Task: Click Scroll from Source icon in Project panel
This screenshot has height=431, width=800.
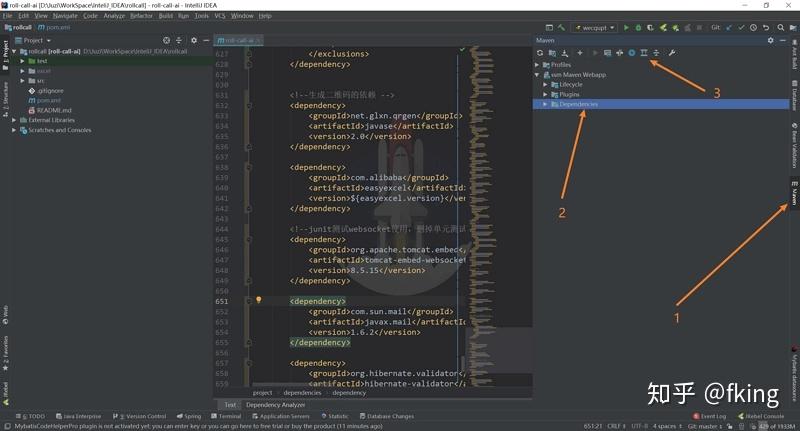Action: pyautogui.click(x=166, y=40)
